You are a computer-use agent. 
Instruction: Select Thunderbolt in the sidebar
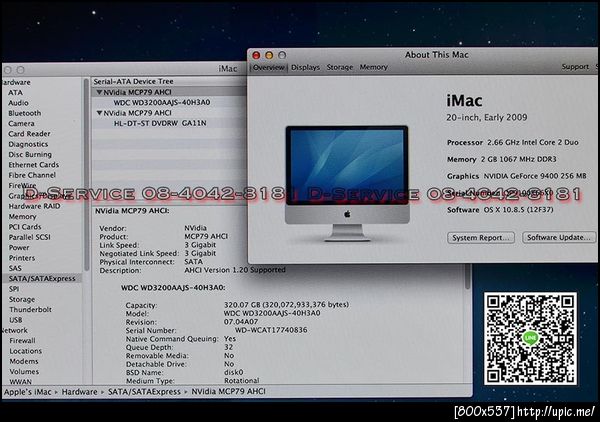pos(30,310)
